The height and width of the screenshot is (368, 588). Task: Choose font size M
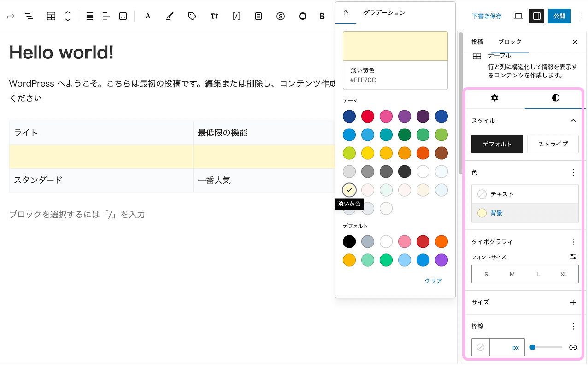[512, 274]
